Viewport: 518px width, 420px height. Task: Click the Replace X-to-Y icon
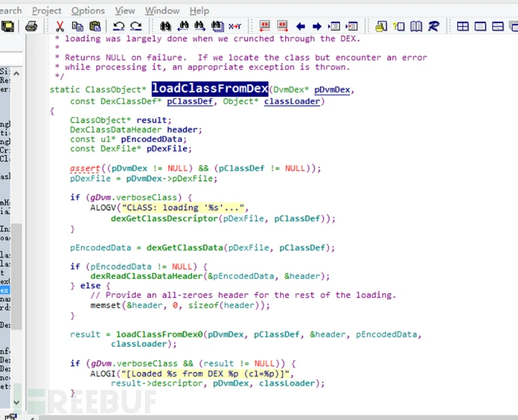tap(235, 26)
